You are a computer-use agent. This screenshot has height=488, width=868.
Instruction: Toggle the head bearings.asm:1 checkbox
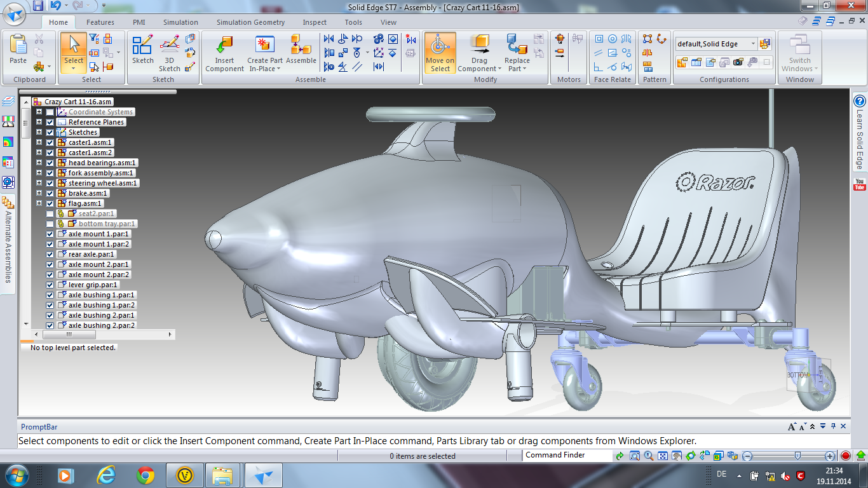click(50, 163)
